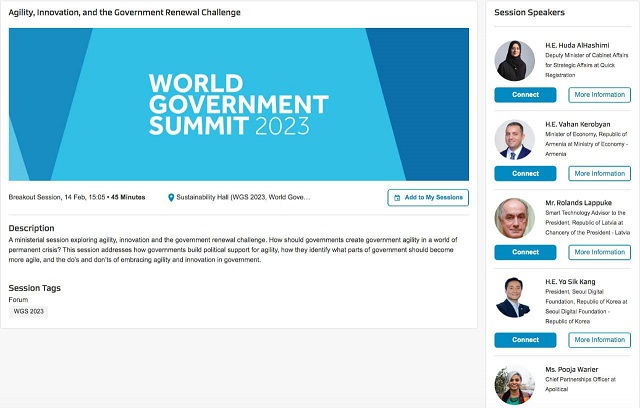The height and width of the screenshot is (408, 640).
Task: Click President, Seoul Digital Foundation text
Action: [586, 306]
